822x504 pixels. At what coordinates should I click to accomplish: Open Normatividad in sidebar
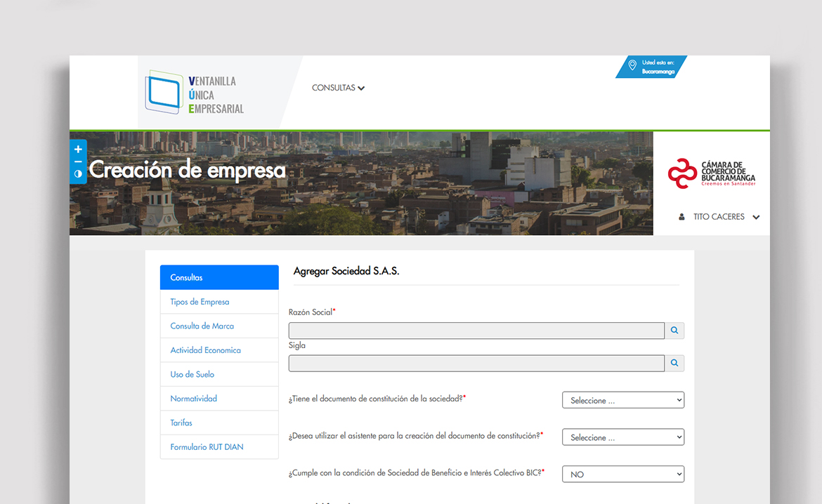pos(219,398)
